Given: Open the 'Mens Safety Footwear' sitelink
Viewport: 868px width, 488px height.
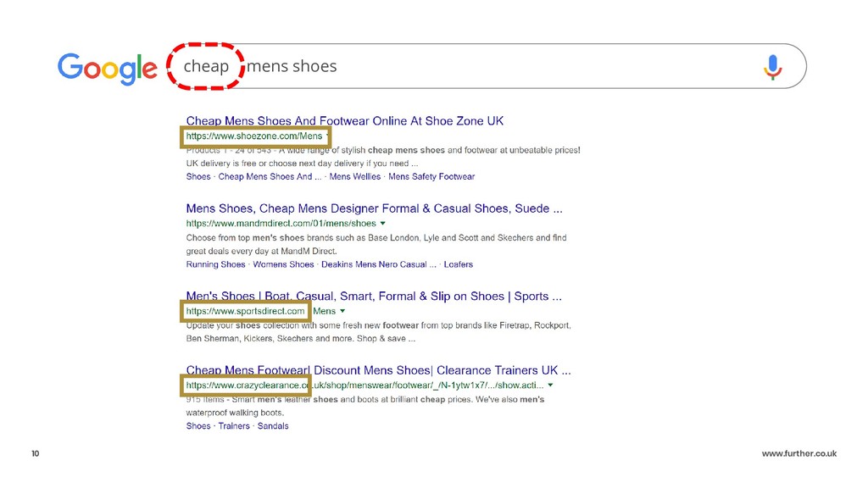Looking at the screenshot, I should (x=431, y=176).
